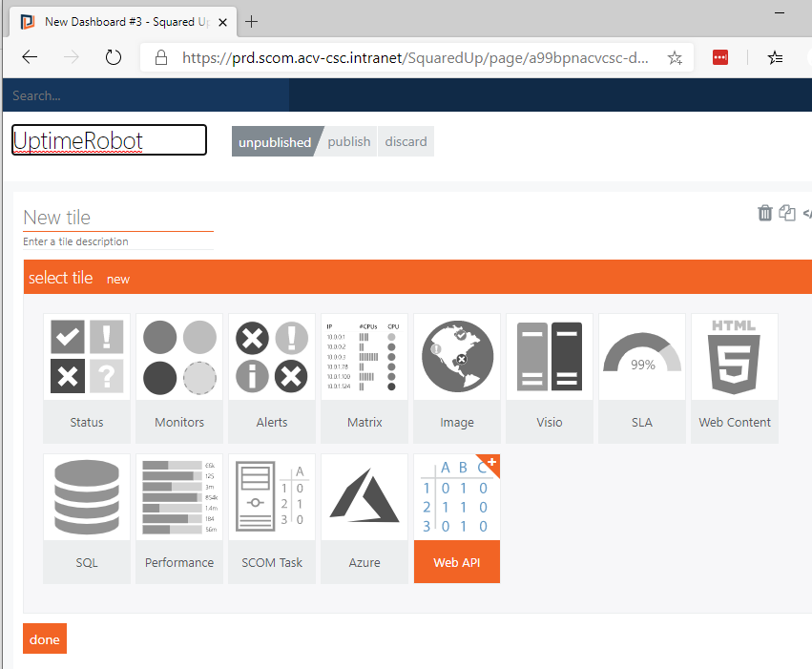812x669 pixels.
Task: Select the Monitors tile type
Action: [x=179, y=379]
